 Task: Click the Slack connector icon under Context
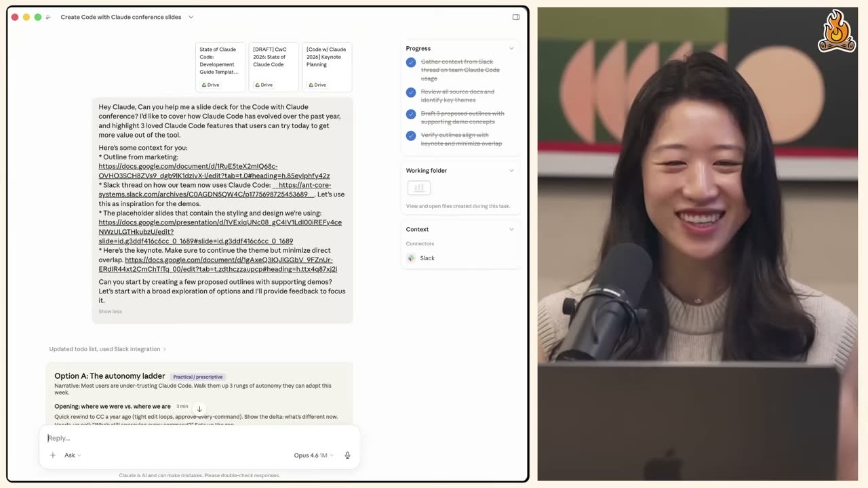point(411,258)
